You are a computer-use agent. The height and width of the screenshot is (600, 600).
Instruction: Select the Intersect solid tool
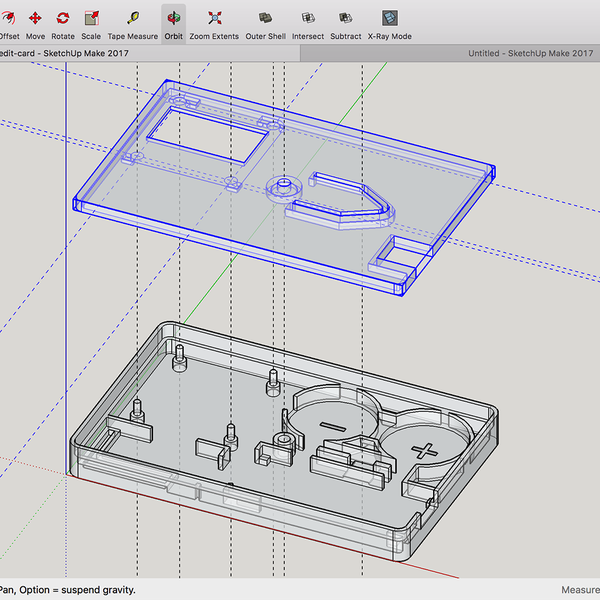pyautogui.click(x=308, y=19)
